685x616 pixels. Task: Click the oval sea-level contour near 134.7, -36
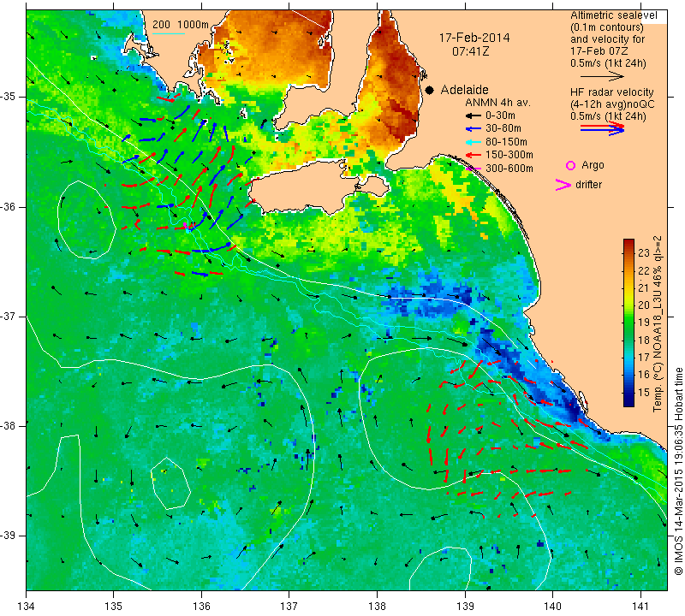[x=86, y=220]
